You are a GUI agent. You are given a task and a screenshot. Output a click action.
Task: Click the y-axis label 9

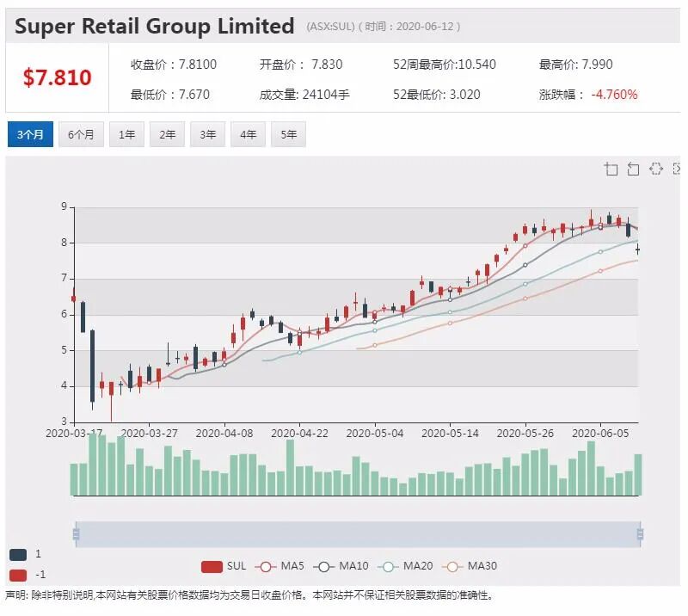pos(64,206)
